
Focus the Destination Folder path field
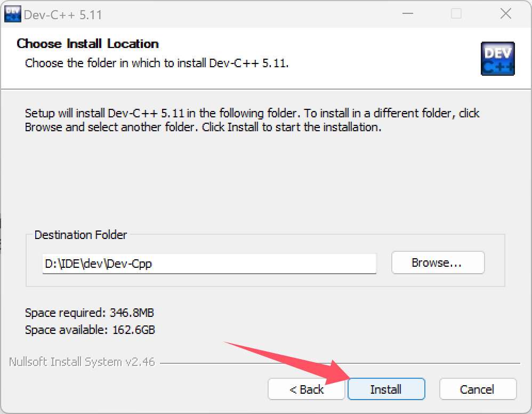(x=209, y=264)
